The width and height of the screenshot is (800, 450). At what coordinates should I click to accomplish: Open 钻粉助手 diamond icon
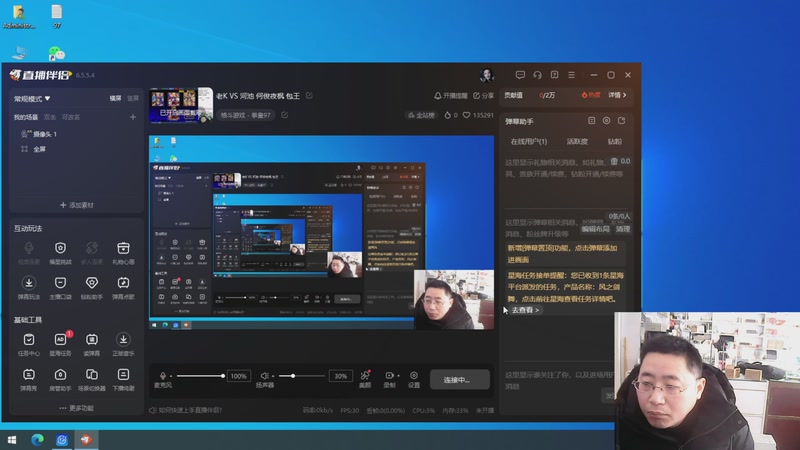click(x=92, y=283)
